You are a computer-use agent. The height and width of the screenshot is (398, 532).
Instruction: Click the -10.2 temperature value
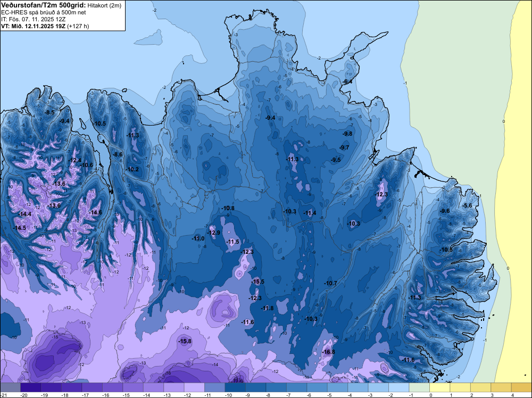(x=132, y=169)
